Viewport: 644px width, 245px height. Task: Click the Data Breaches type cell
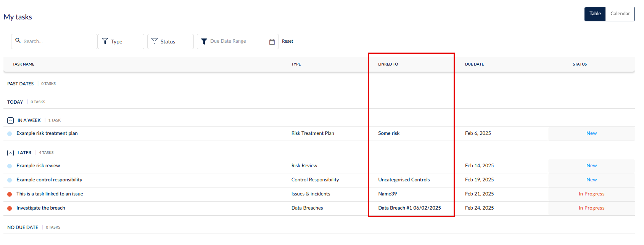pos(307,208)
